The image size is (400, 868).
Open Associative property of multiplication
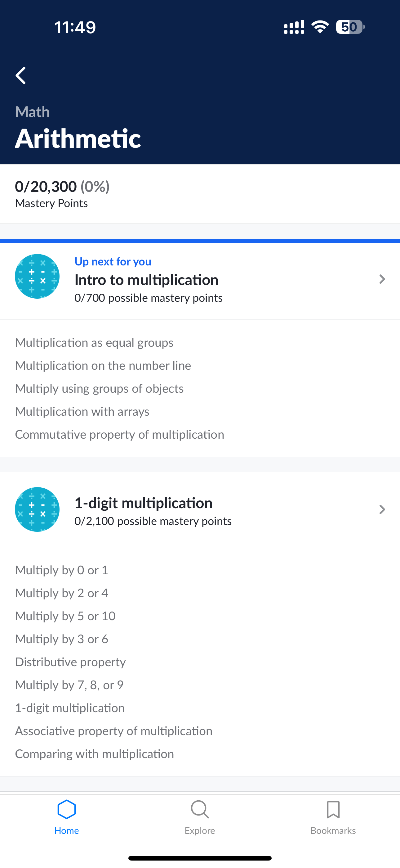(x=114, y=731)
